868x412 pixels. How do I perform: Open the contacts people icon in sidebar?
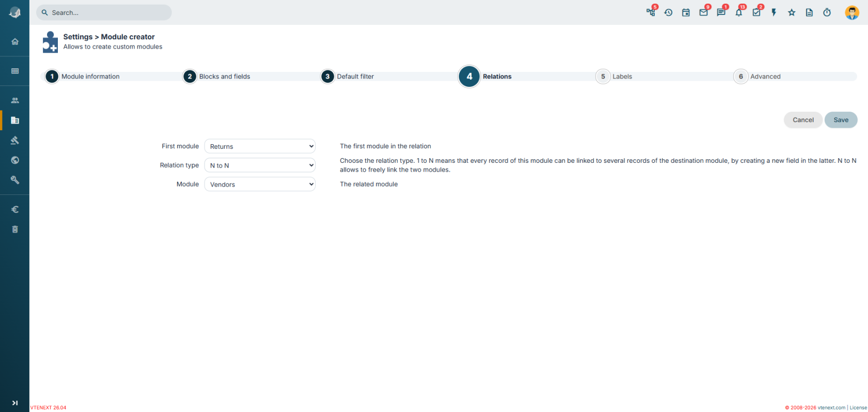coord(15,100)
